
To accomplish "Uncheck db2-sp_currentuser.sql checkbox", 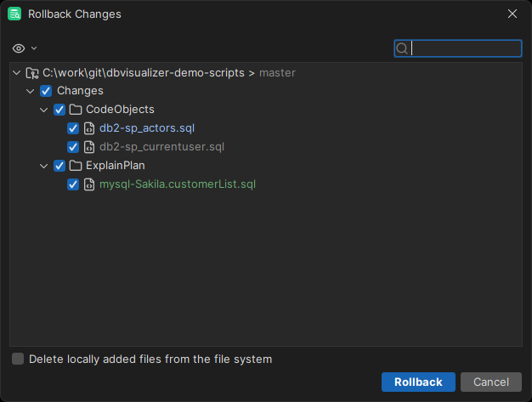I will 73,147.
